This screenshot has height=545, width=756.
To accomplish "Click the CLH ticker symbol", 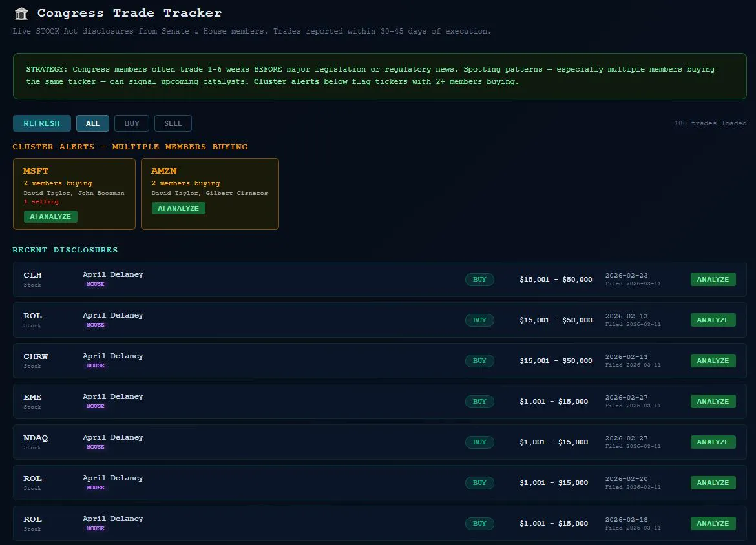I will (32, 274).
